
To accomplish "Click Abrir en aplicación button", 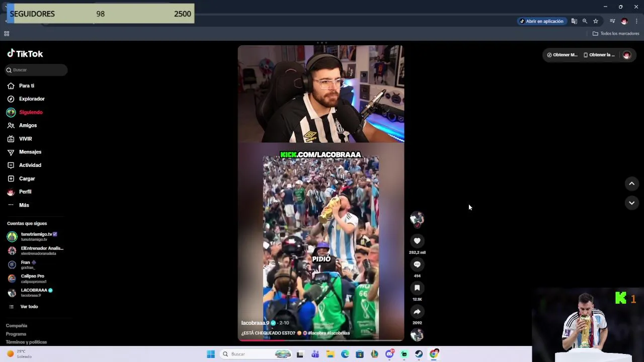I will (x=542, y=21).
